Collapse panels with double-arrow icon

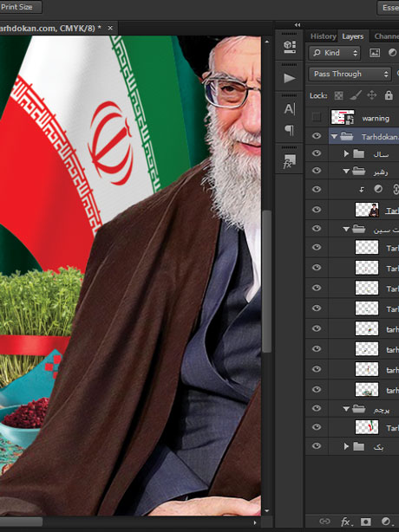pyautogui.click(x=298, y=25)
